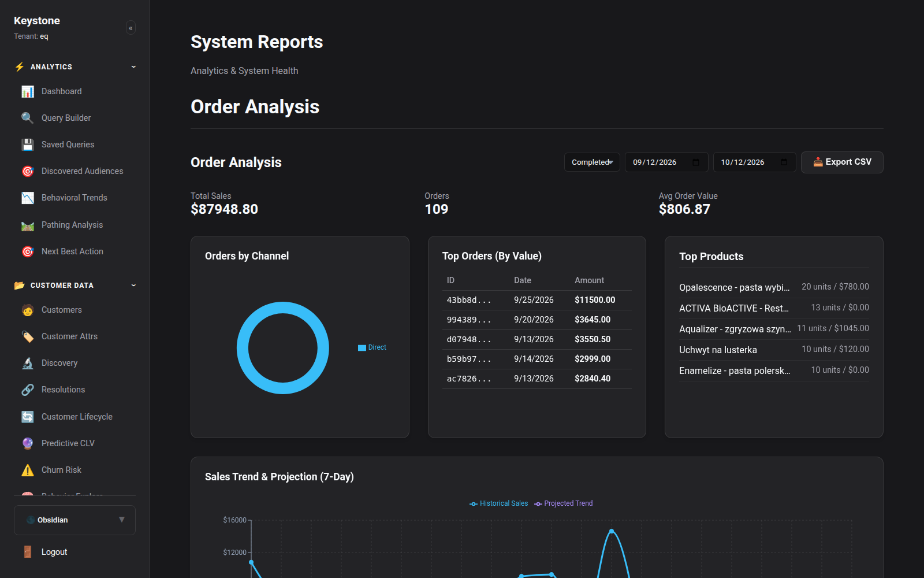Click the Customers person icon
This screenshot has width=924, height=578.
pos(28,310)
